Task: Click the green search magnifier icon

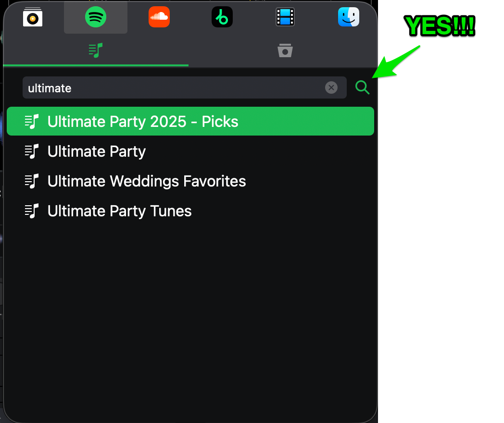Action: 362,87
